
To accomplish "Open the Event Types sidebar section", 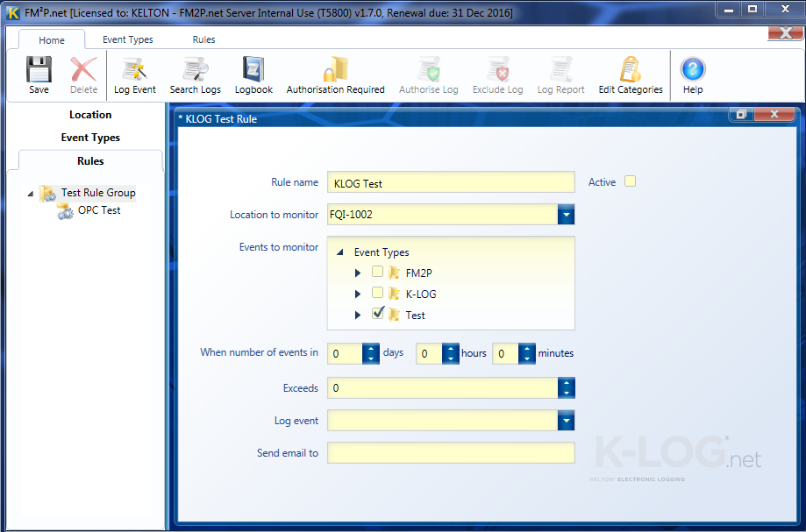I will (90, 138).
